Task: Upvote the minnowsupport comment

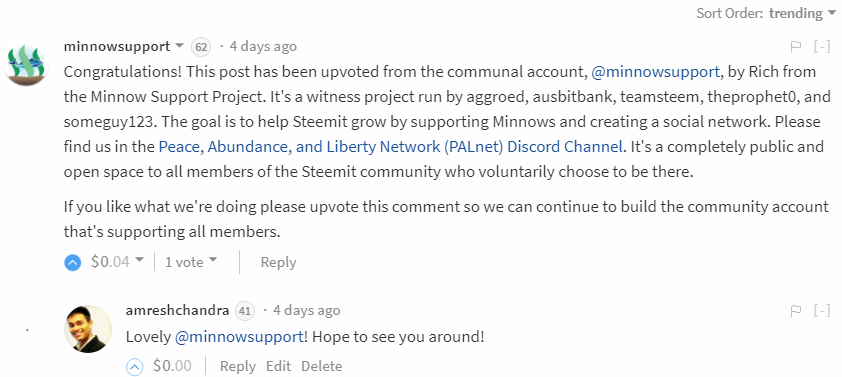Action: [72, 263]
